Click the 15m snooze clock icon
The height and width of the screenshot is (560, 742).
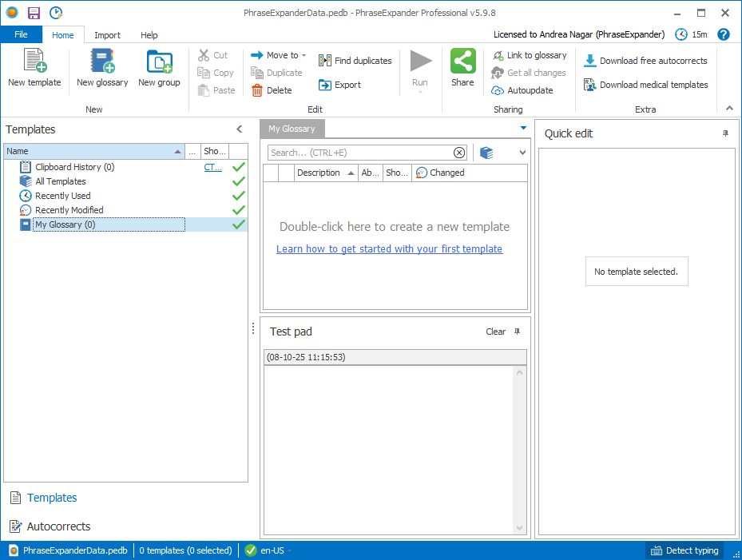(681, 34)
